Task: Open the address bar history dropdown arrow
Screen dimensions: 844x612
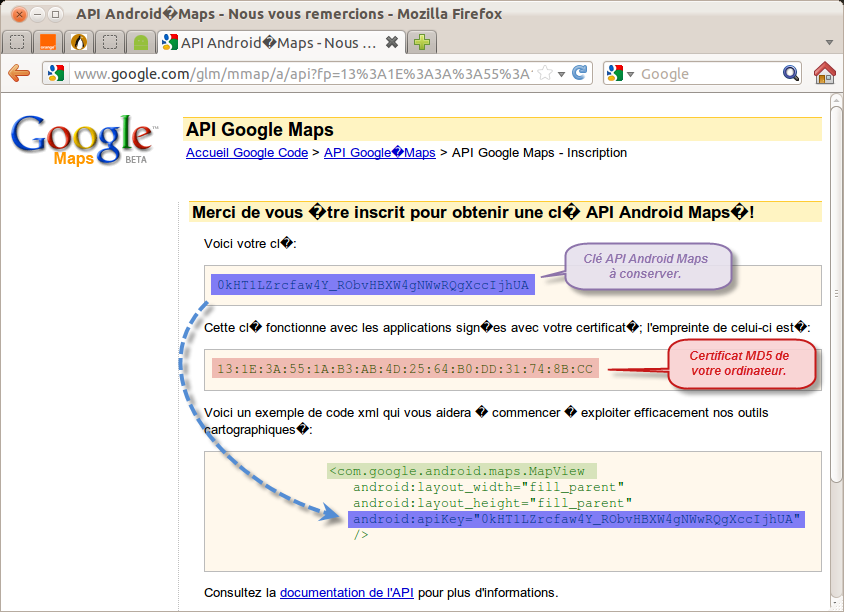Action: tap(561, 74)
